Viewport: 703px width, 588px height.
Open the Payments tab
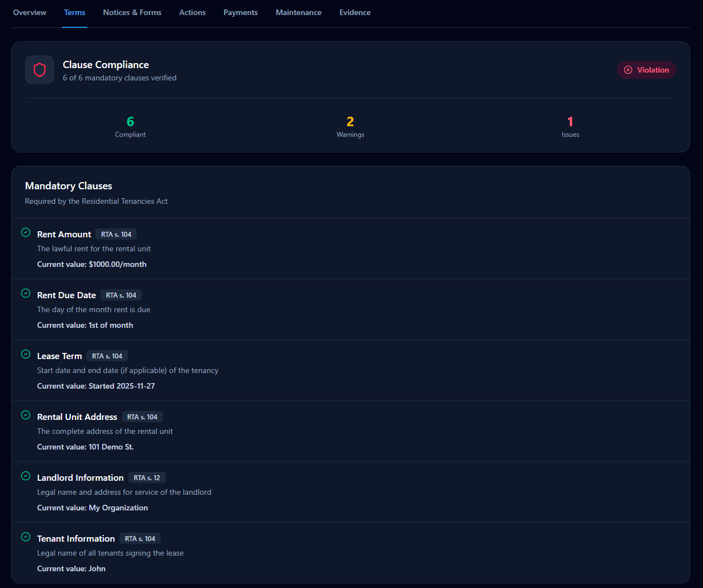click(x=241, y=12)
